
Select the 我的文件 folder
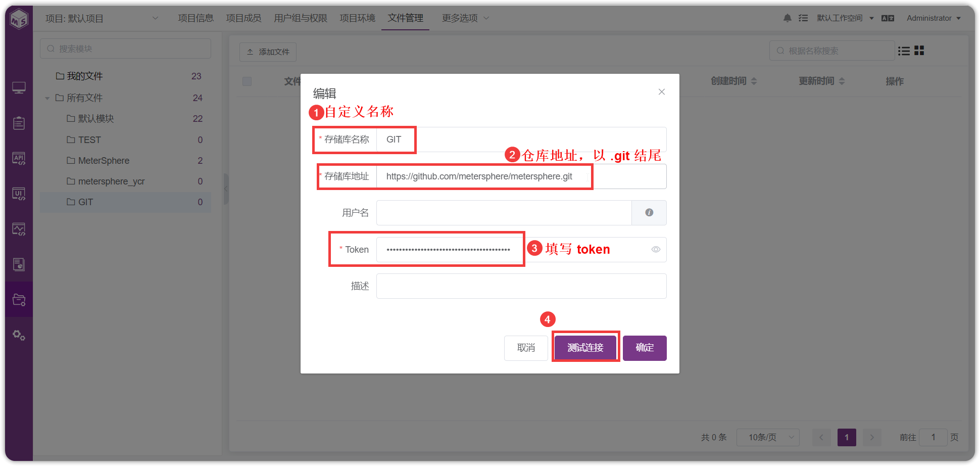125,76
